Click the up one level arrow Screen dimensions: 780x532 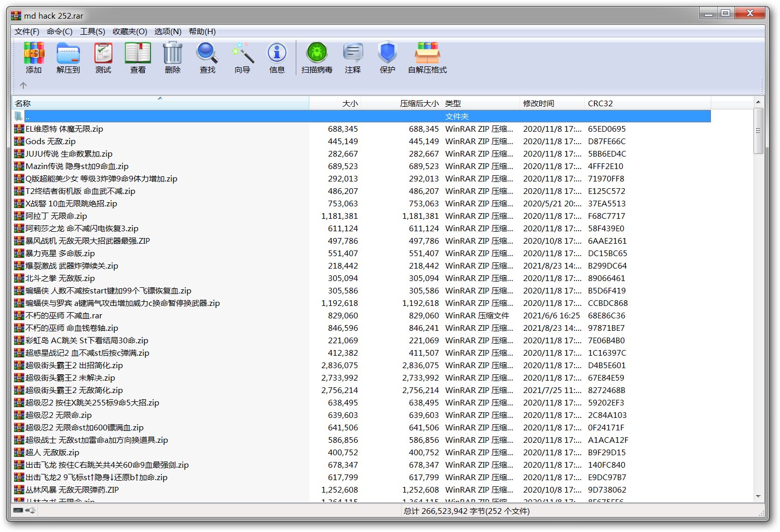coord(23,86)
